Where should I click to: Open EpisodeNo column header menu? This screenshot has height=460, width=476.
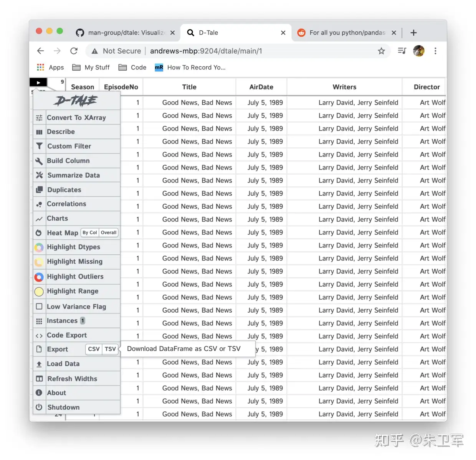121,87
